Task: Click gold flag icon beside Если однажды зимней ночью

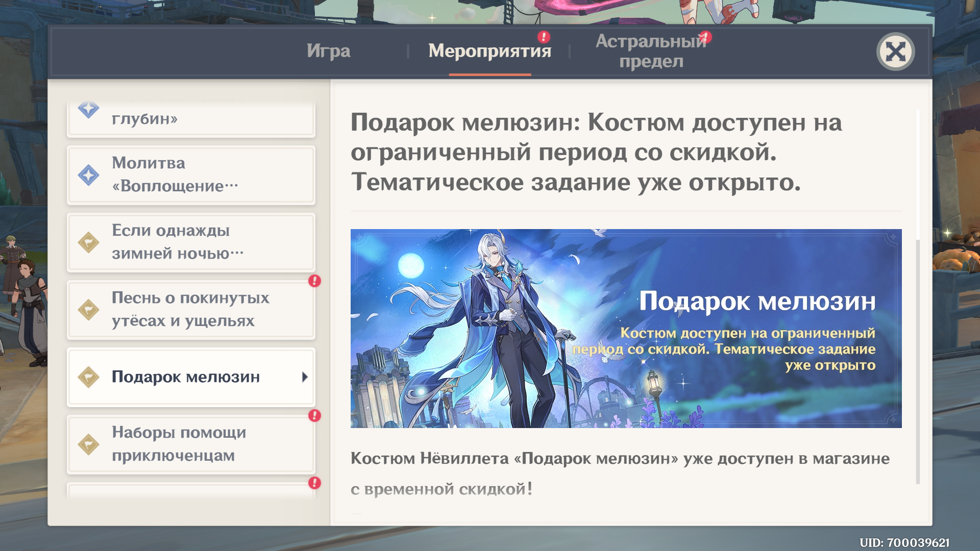Action: (88, 242)
